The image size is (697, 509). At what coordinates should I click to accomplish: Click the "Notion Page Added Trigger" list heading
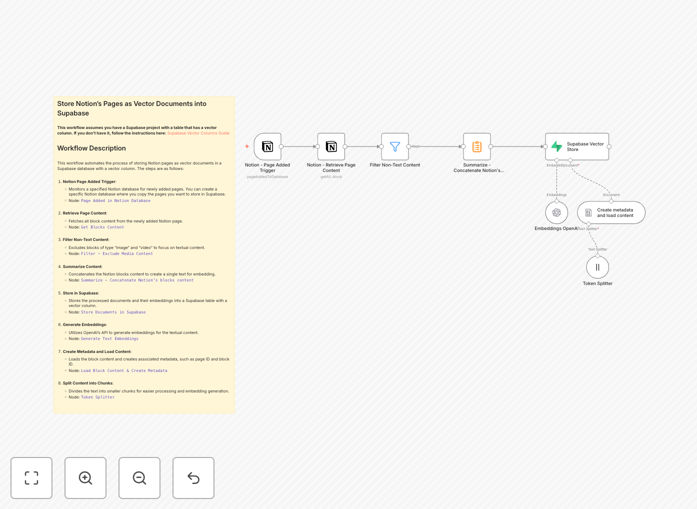tap(89, 182)
